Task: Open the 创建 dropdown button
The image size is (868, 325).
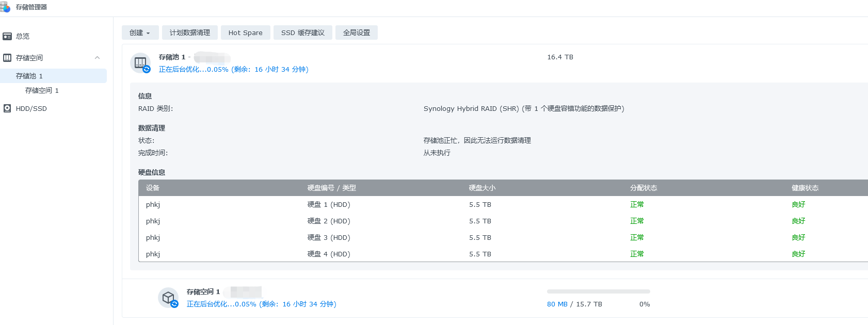Action: [140, 32]
